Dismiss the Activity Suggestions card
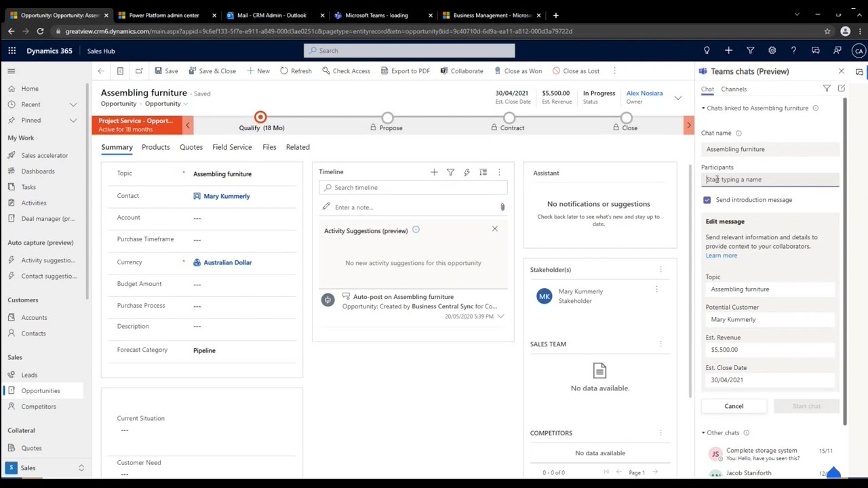This screenshot has height=488, width=868. tap(494, 229)
